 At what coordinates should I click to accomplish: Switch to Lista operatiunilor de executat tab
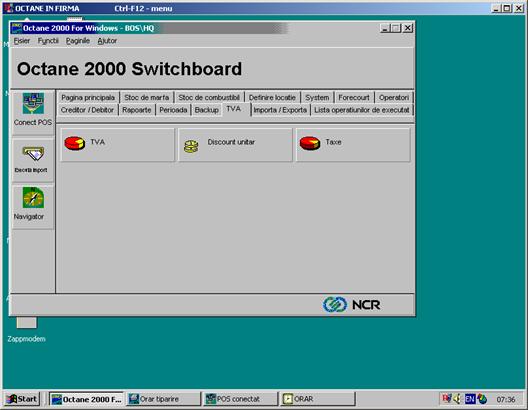pyautogui.click(x=362, y=110)
